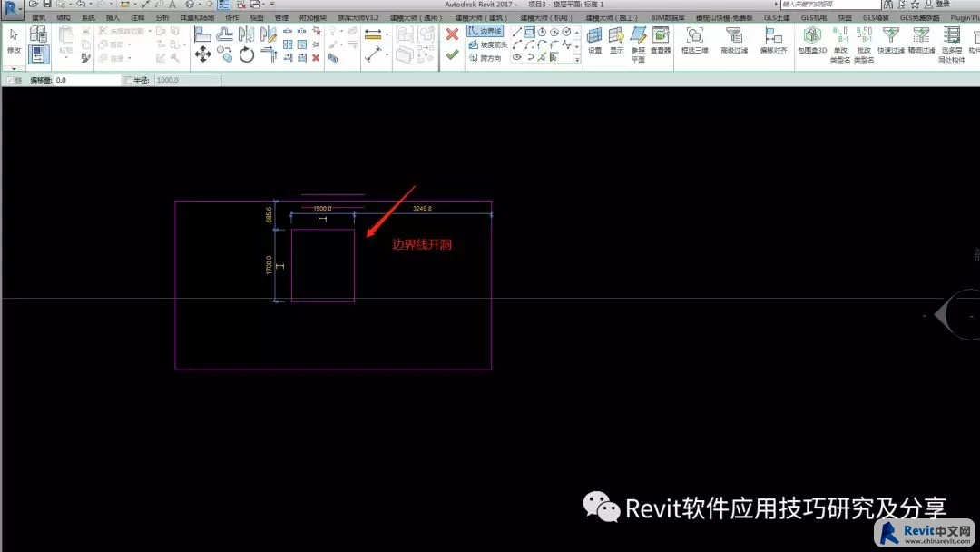This screenshot has height=552, width=980.
Task: Open the 插入 ribbon tab
Action: click(x=113, y=17)
